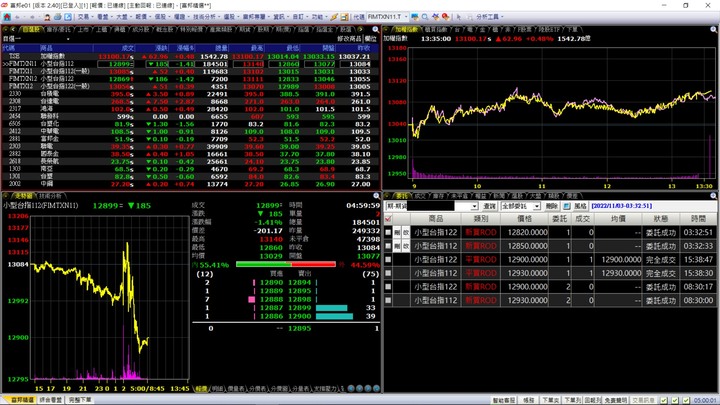
Task: Open the 全部委託 filter dropdown
Action: 536,206
